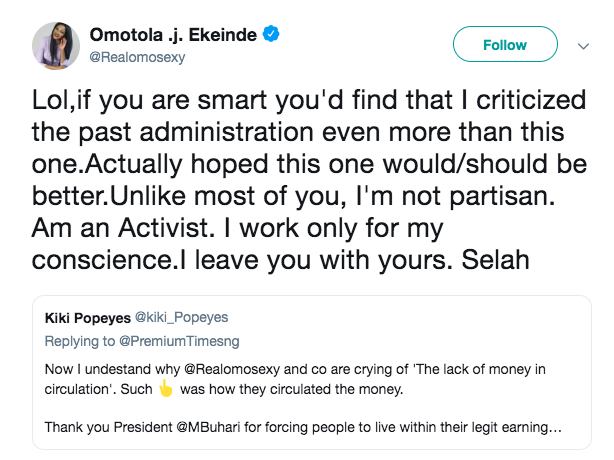Click the 'Replying to' label text
This screenshot has height=460, width=614.
(80, 341)
